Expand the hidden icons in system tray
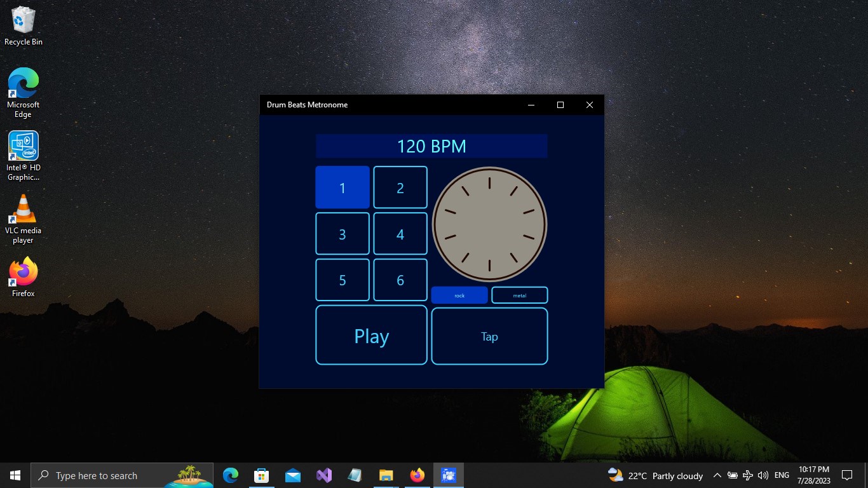This screenshot has height=488, width=868. [x=717, y=475]
